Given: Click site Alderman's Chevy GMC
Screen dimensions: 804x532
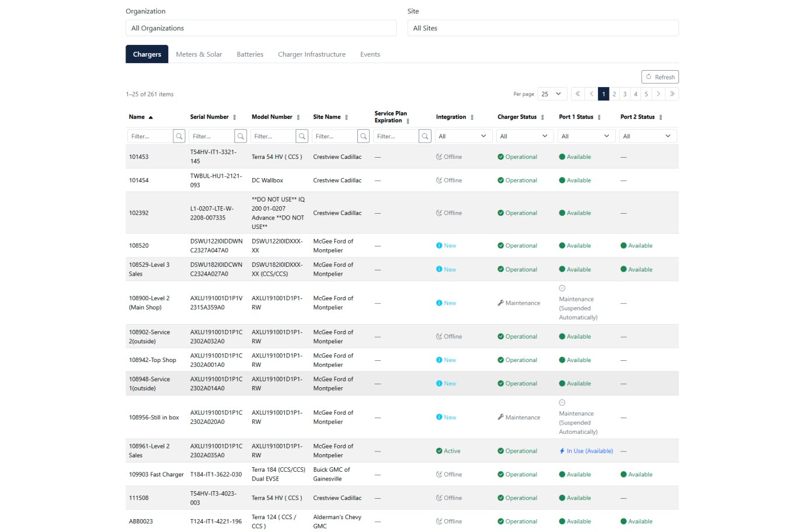Looking at the screenshot, I should click(x=337, y=521).
